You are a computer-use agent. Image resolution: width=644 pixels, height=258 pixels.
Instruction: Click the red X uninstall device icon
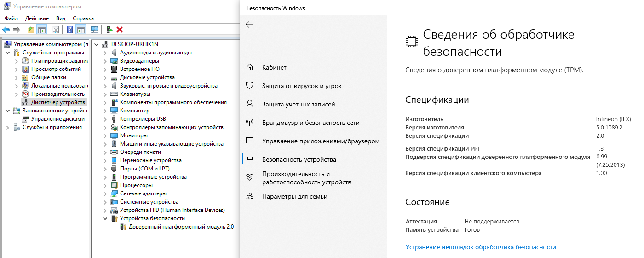pyautogui.click(x=120, y=29)
